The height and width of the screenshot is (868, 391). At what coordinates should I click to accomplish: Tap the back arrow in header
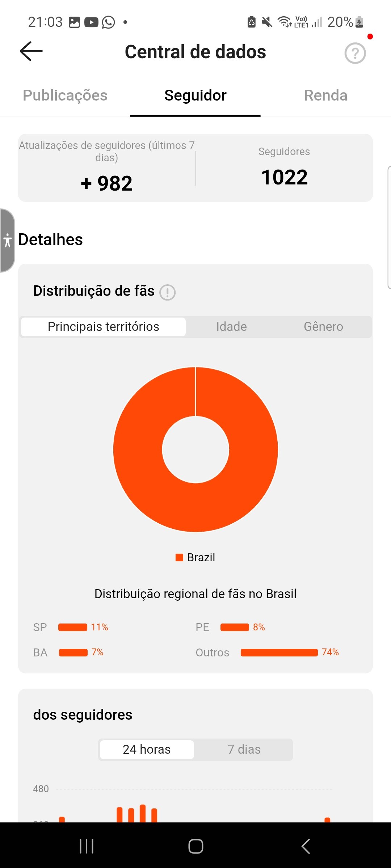[31, 51]
